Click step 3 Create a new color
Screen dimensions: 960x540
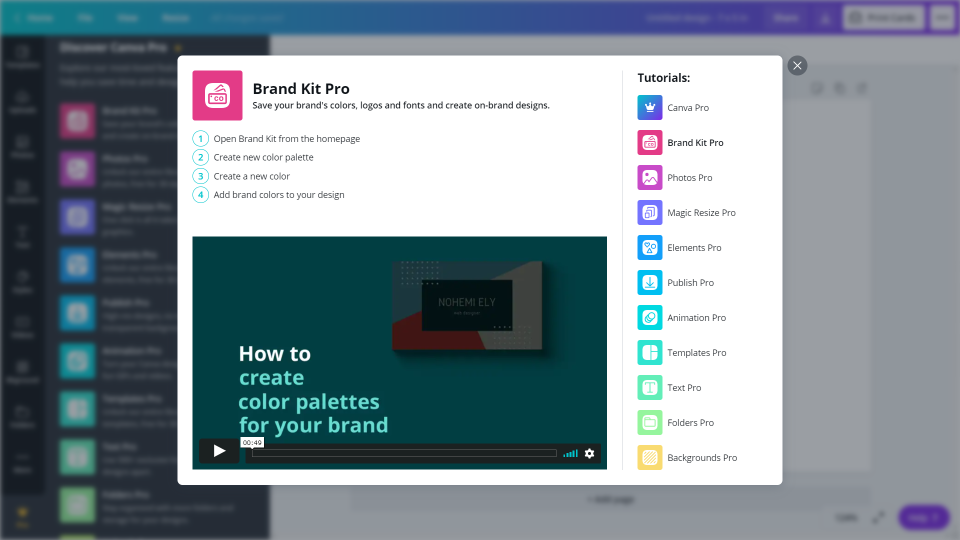tap(252, 176)
